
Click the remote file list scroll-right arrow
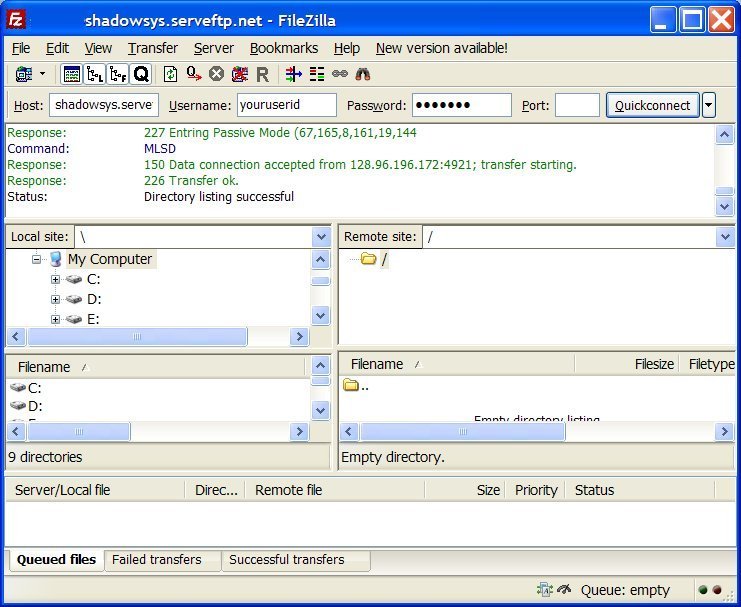724,432
